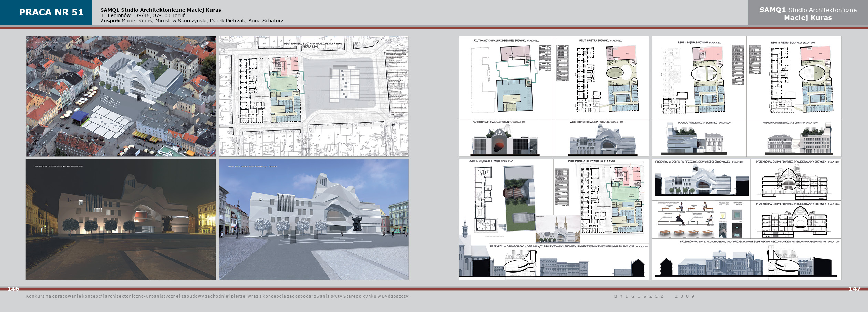The height and width of the screenshot is (312, 868).
Task: Click the 'Zespół:' team members line
Action: coord(192,21)
